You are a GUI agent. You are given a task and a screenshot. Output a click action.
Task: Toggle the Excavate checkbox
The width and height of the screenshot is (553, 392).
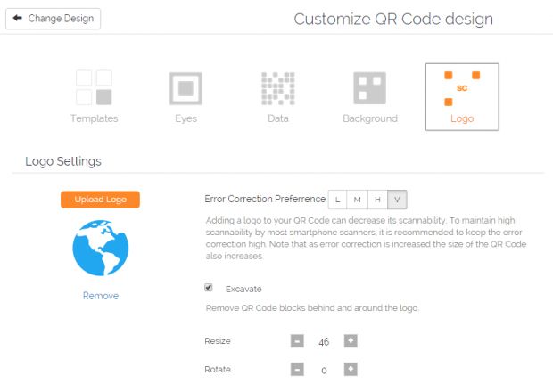[209, 288]
